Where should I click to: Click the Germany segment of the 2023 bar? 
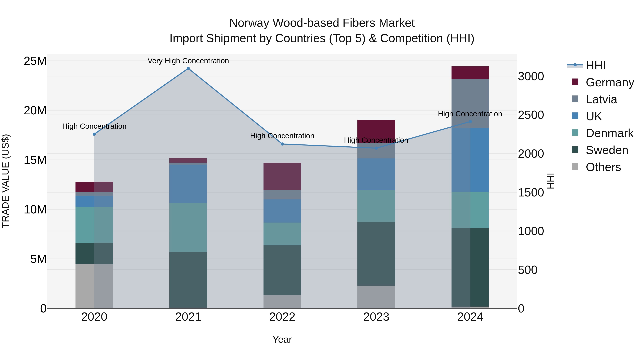pyautogui.click(x=376, y=131)
